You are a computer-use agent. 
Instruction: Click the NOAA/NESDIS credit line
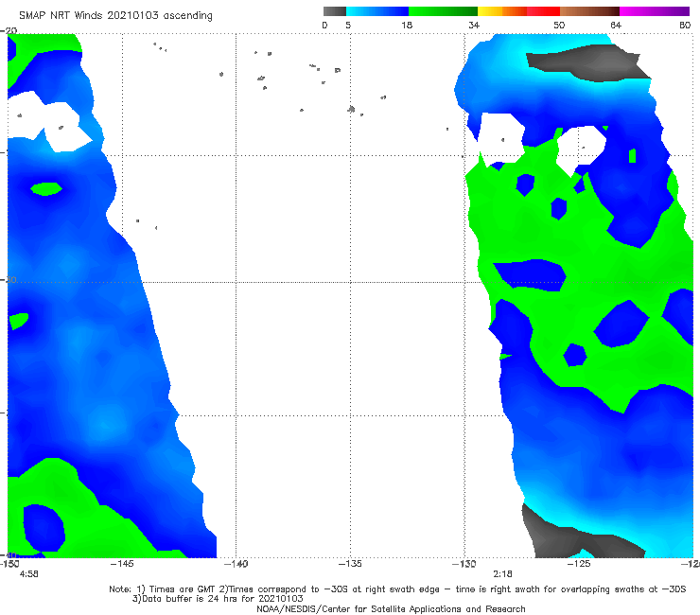[x=391, y=608]
